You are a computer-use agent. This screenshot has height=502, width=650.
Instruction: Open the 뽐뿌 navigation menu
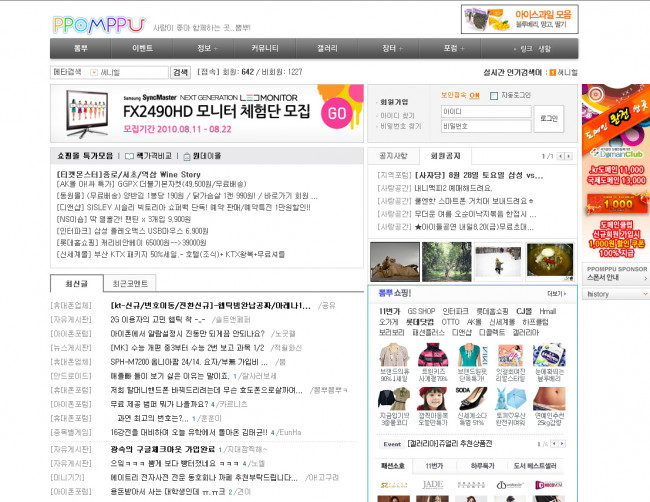coord(80,48)
